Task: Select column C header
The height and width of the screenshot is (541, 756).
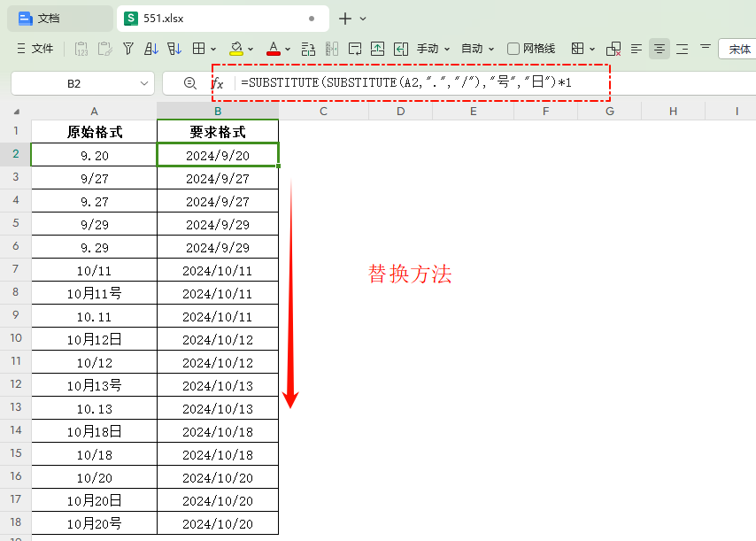Action: click(x=323, y=112)
